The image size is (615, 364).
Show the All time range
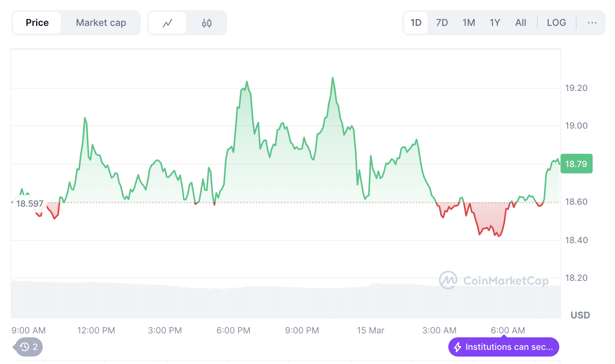pyautogui.click(x=520, y=23)
